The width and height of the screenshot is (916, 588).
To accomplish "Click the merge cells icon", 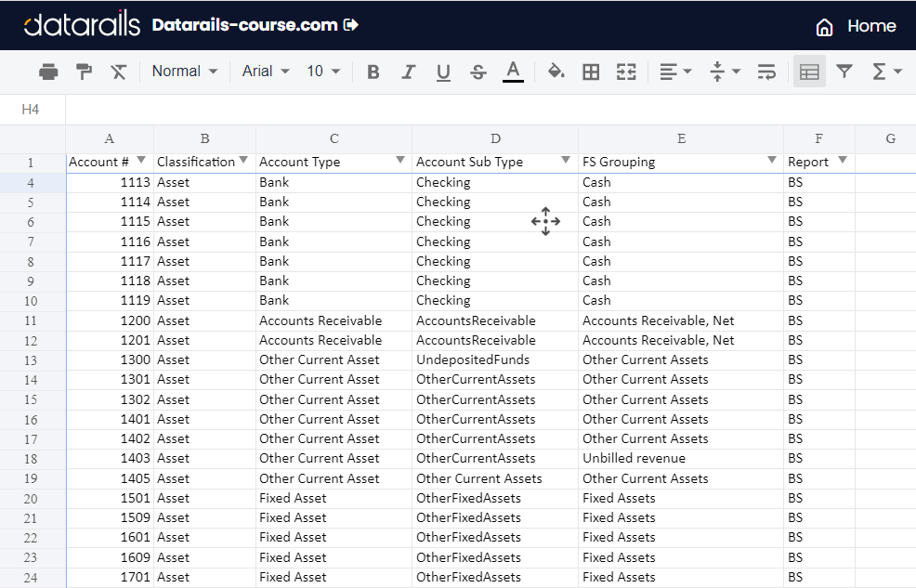I will (x=626, y=72).
